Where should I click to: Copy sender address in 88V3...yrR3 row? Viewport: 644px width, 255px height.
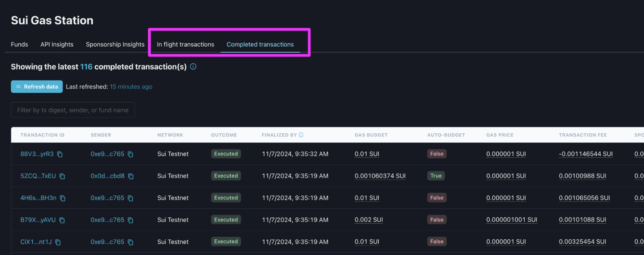(131, 154)
